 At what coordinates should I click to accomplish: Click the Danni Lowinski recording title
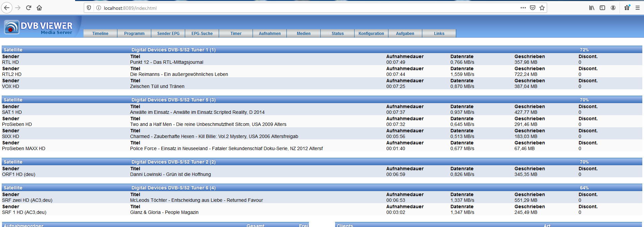(170, 174)
